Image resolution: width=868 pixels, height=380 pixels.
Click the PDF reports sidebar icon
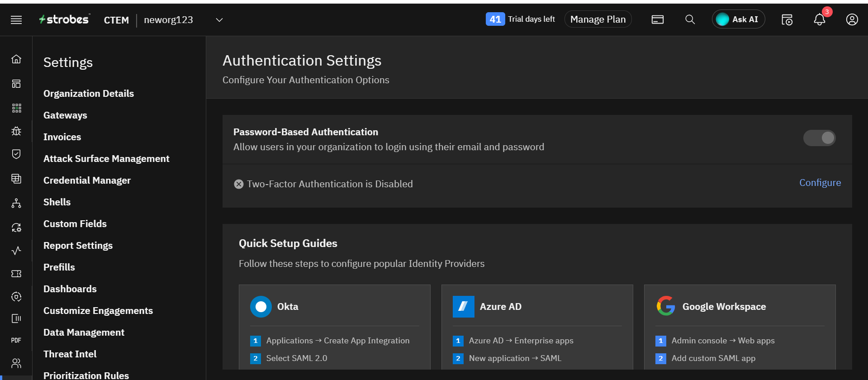tap(16, 340)
